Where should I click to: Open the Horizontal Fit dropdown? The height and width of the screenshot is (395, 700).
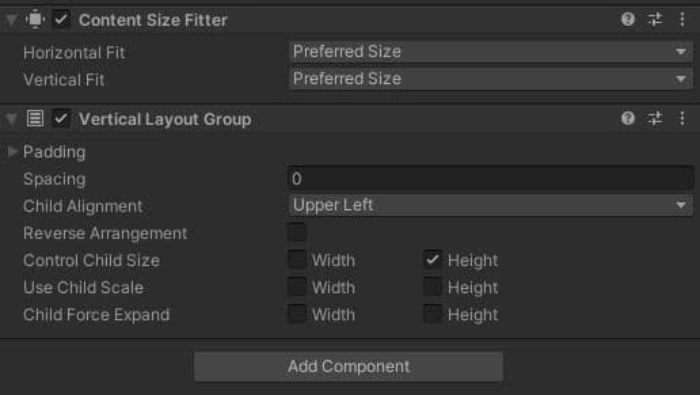(491, 52)
